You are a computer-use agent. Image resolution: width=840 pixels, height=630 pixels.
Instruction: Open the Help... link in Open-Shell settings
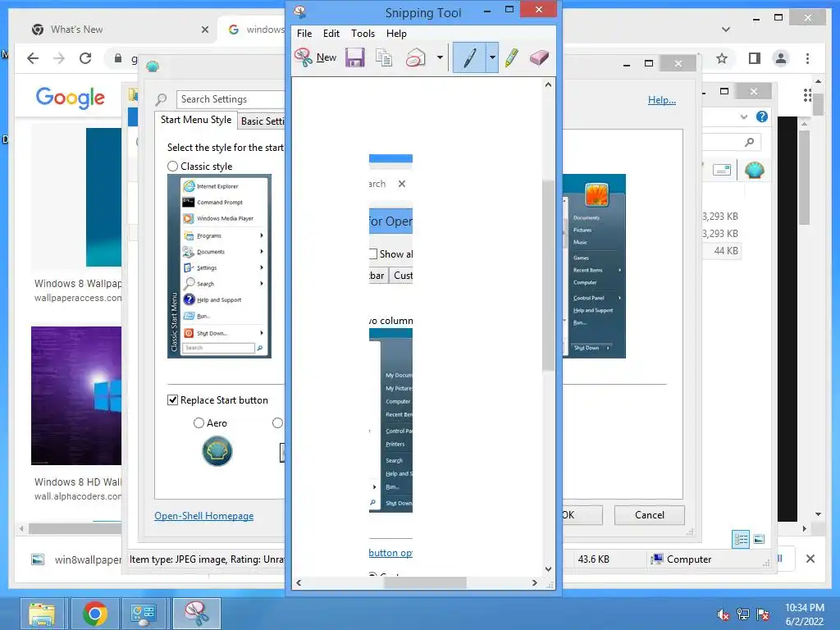point(662,99)
